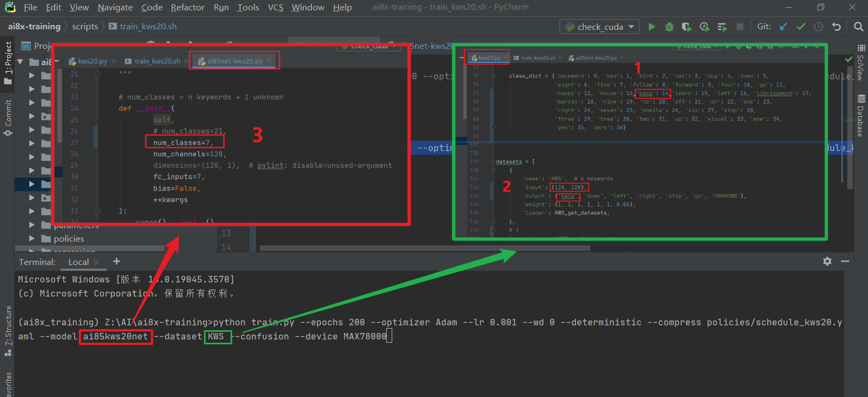The height and width of the screenshot is (397, 868).
Task: Click the 'Microsoft Windows' terminal line
Action: pos(126,279)
